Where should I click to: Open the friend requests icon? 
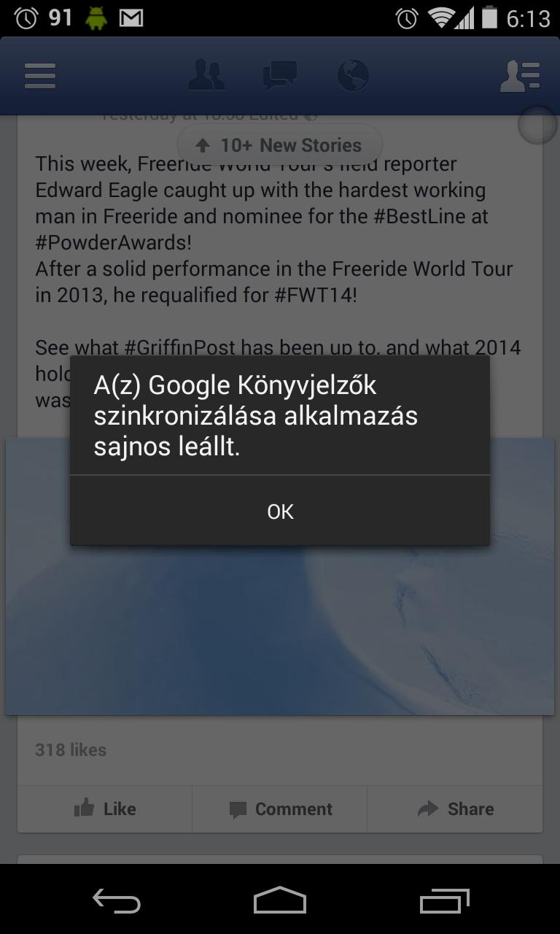206,75
